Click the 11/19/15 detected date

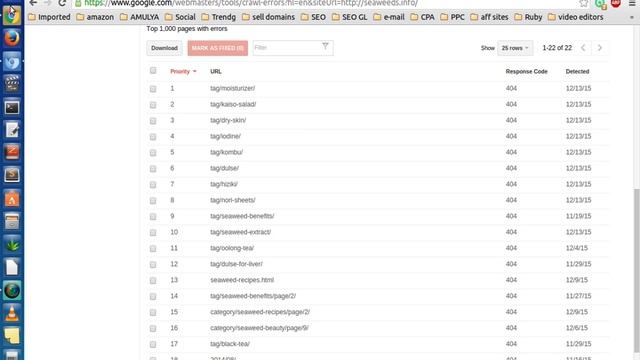coord(578,216)
